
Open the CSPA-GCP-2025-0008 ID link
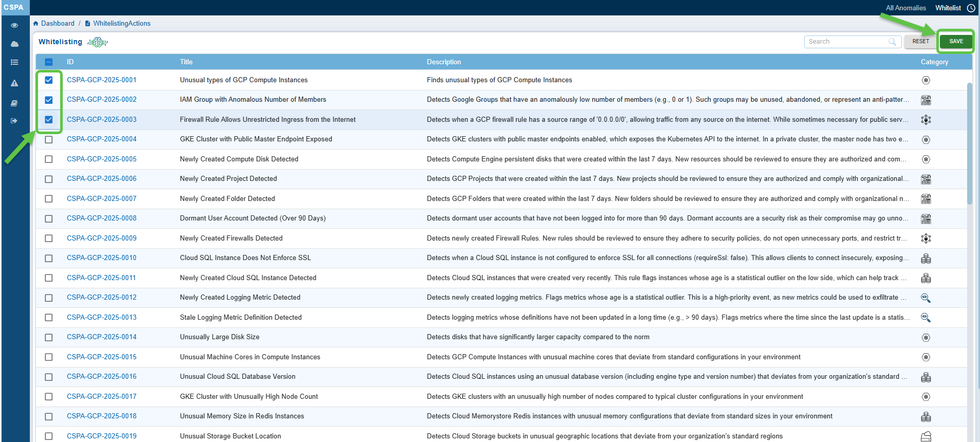pos(102,218)
